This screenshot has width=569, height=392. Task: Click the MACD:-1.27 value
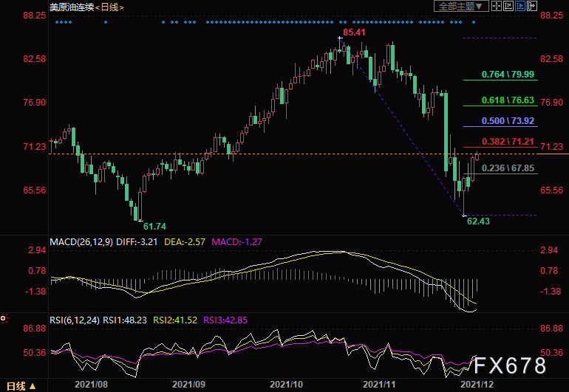pos(236,242)
